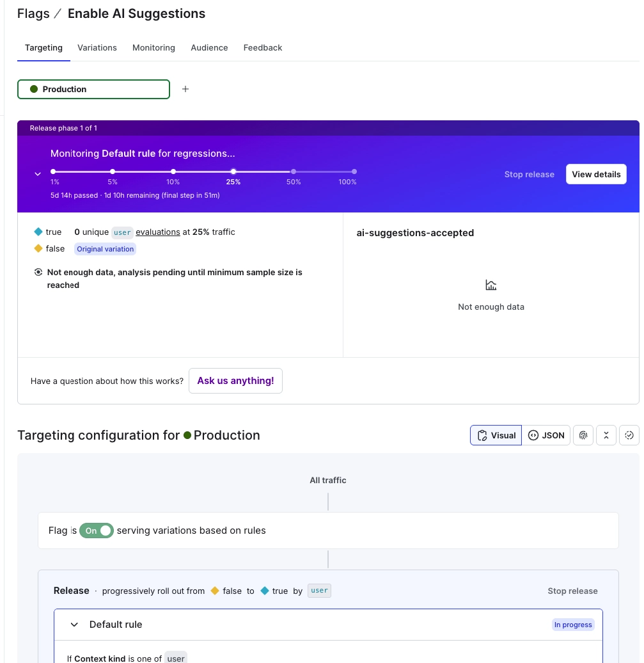
Task: Click the user tag in Context kind condition
Action: (x=175, y=658)
